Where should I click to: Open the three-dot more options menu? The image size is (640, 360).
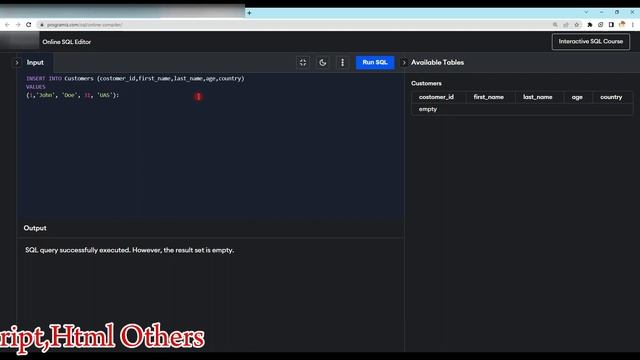(342, 62)
